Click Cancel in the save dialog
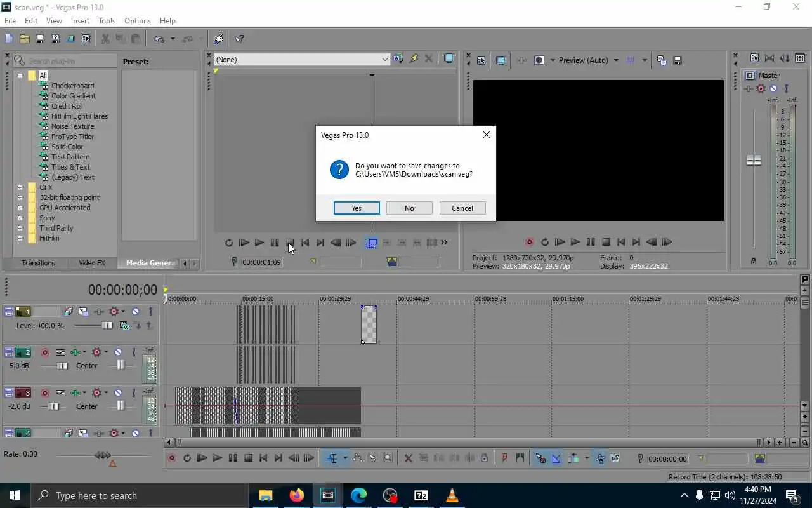812x508 pixels. tap(462, 208)
